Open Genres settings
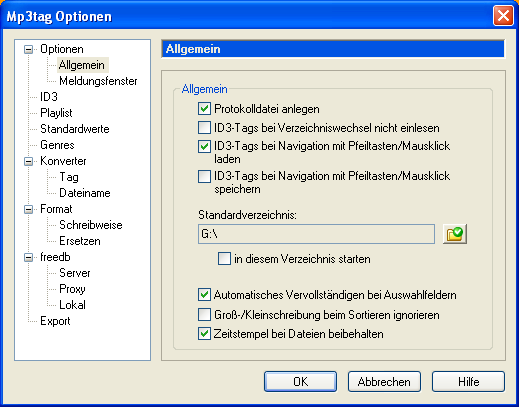Viewport: 519px width, 407px height. (x=57, y=145)
